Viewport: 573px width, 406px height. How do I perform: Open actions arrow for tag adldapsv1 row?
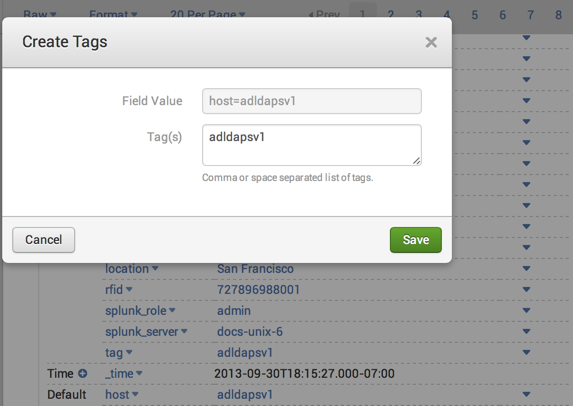[526, 353]
